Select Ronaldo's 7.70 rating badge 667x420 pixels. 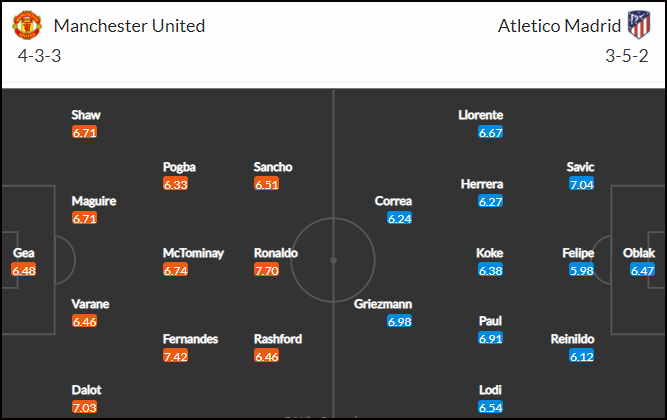(x=266, y=270)
